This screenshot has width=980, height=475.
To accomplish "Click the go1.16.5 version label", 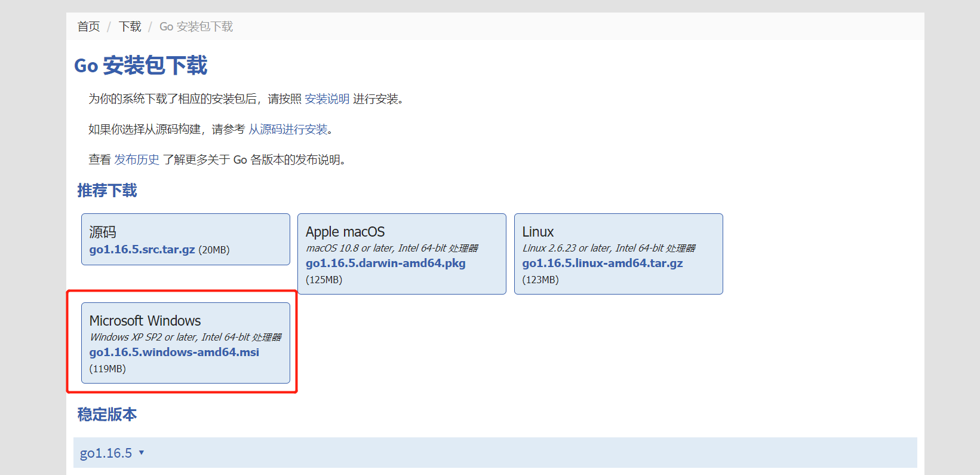I will tap(106, 453).
